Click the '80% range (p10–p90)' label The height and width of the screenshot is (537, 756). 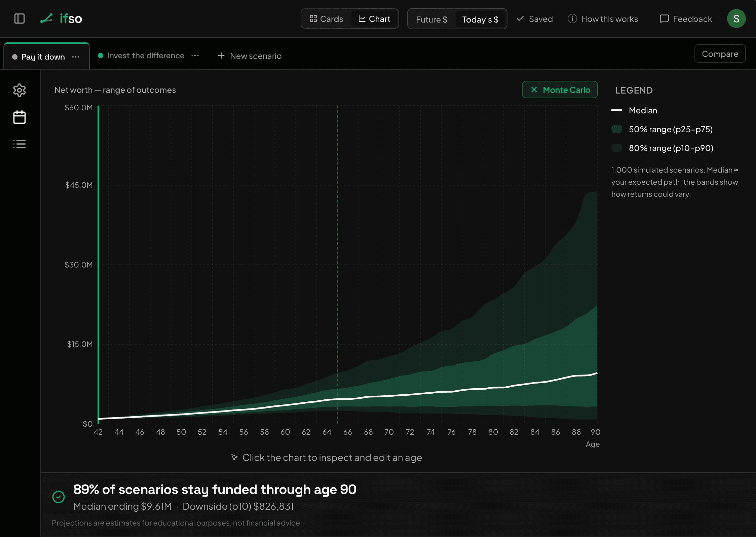click(x=671, y=148)
